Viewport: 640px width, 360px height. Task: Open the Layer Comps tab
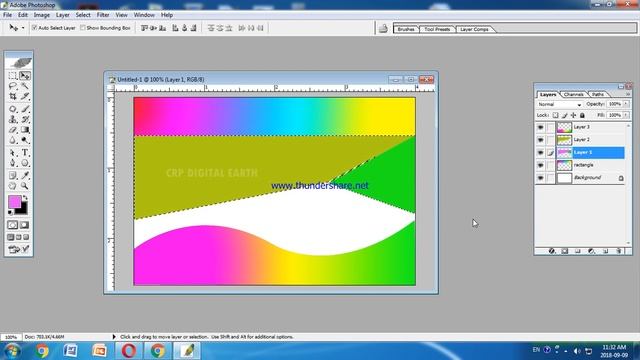click(474, 29)
